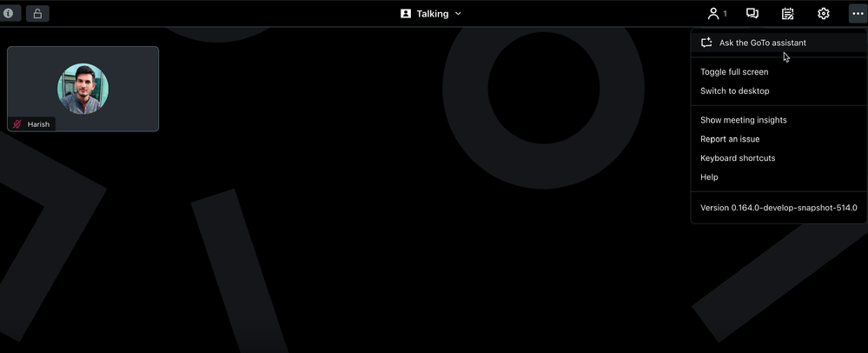Viewport: 868px width, 353px height.
Task: Select Ask the GoTo assistant
Action: (762, 43)
